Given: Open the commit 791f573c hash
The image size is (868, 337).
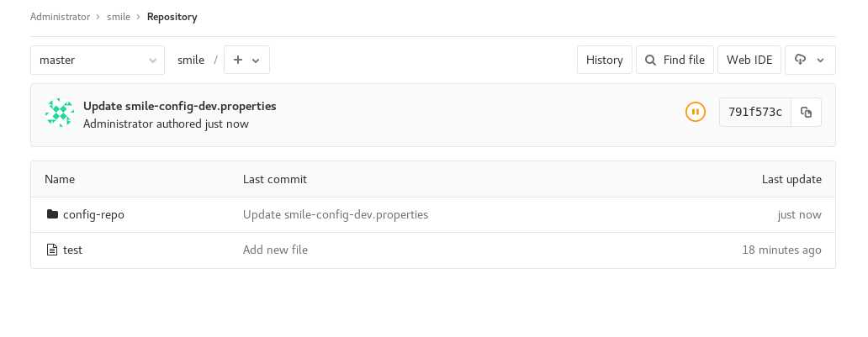Looking at the screenshot, I should tap(755, 113).
